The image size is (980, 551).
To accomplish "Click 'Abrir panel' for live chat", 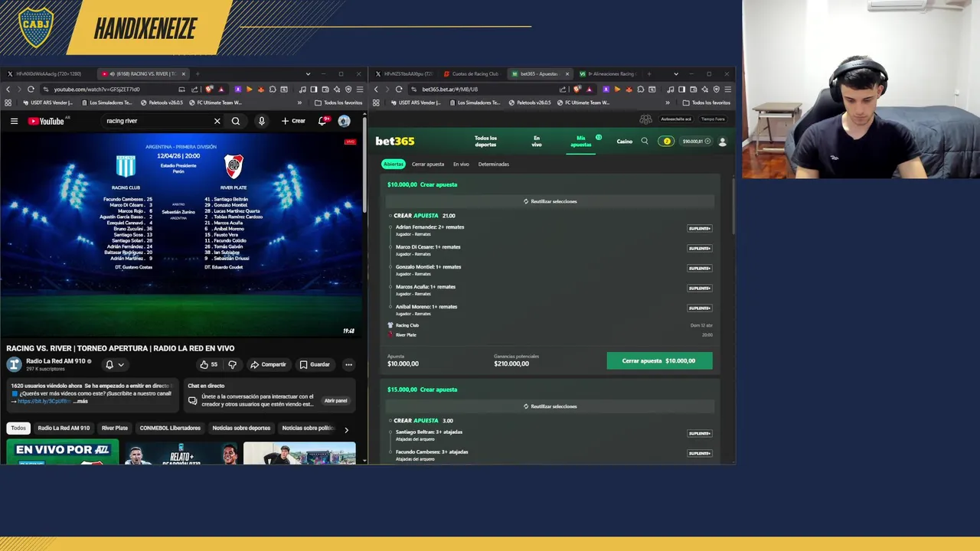I will click(335, 400).
